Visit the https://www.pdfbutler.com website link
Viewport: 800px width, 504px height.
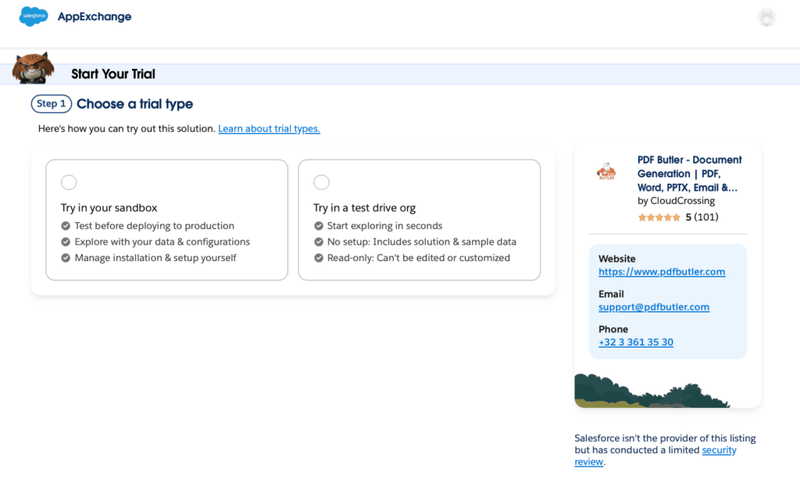pos(662,272)
